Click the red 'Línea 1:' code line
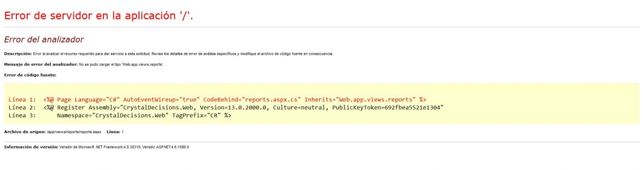This screenshot has width=644, height=170. pos(217,99)
